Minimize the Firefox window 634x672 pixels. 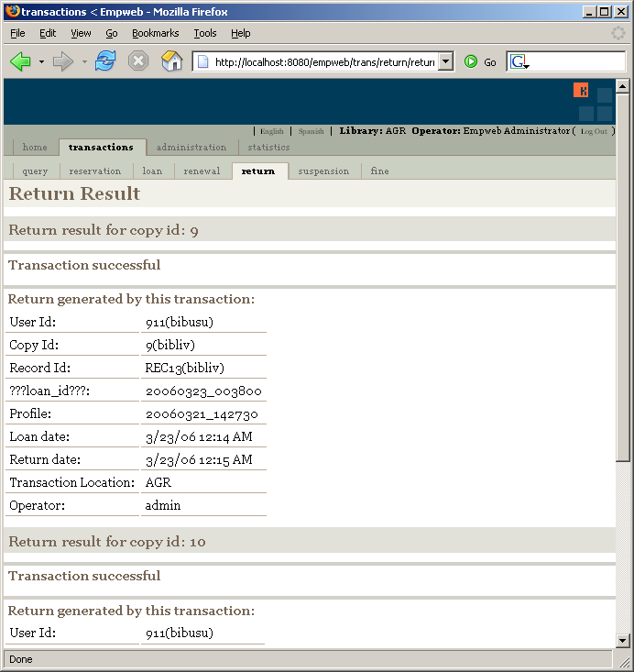[x=589, y=12]
